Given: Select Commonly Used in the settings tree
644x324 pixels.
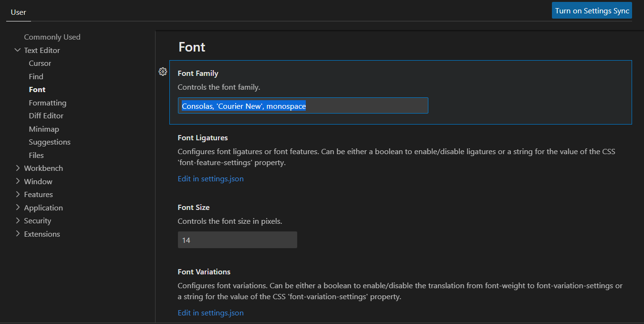Looking at the screenshot, I should click(52, 37).
